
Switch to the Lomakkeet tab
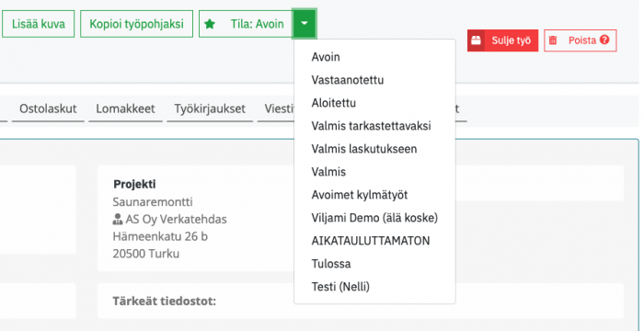click(x=125, y=109)
